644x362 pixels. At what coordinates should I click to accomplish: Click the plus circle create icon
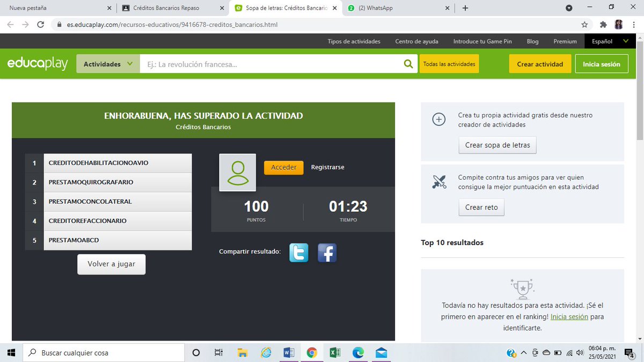[x=439, y=120]
